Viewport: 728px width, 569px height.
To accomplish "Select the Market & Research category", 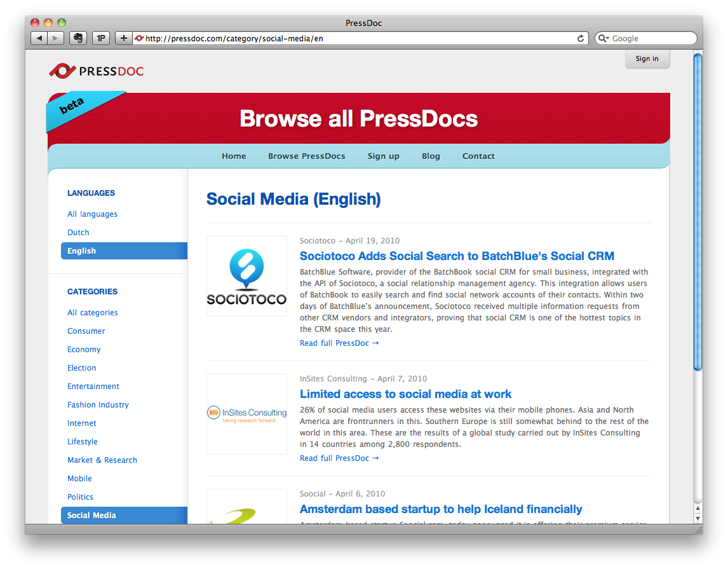I will coord(102,460).
